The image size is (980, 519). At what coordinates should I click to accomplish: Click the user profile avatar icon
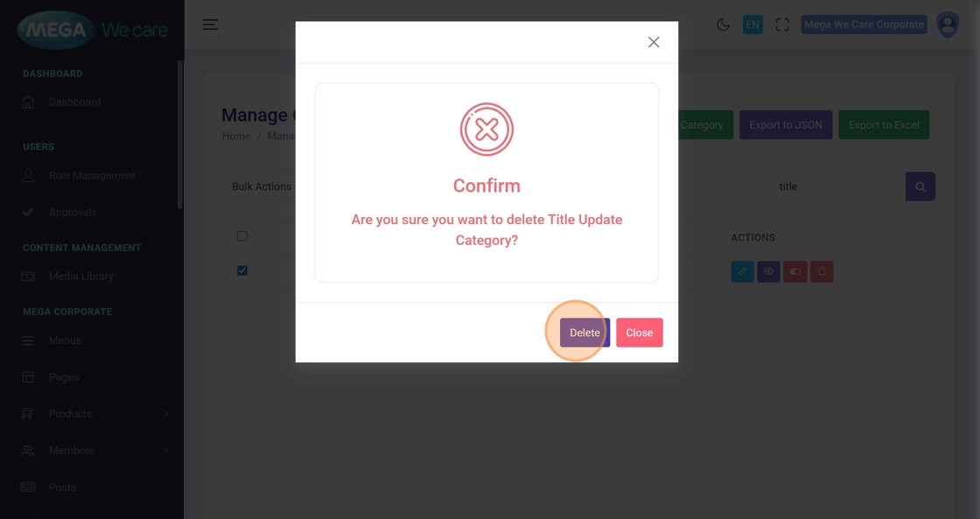point(948,25)
